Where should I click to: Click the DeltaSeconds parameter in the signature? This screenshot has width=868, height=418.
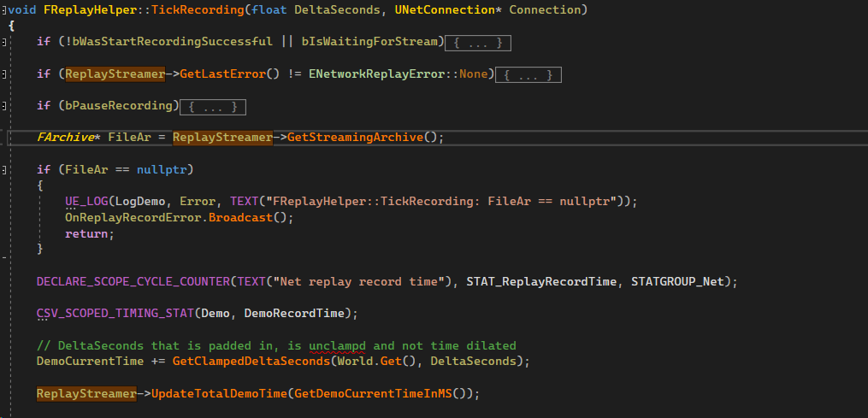tap(337, 10)
